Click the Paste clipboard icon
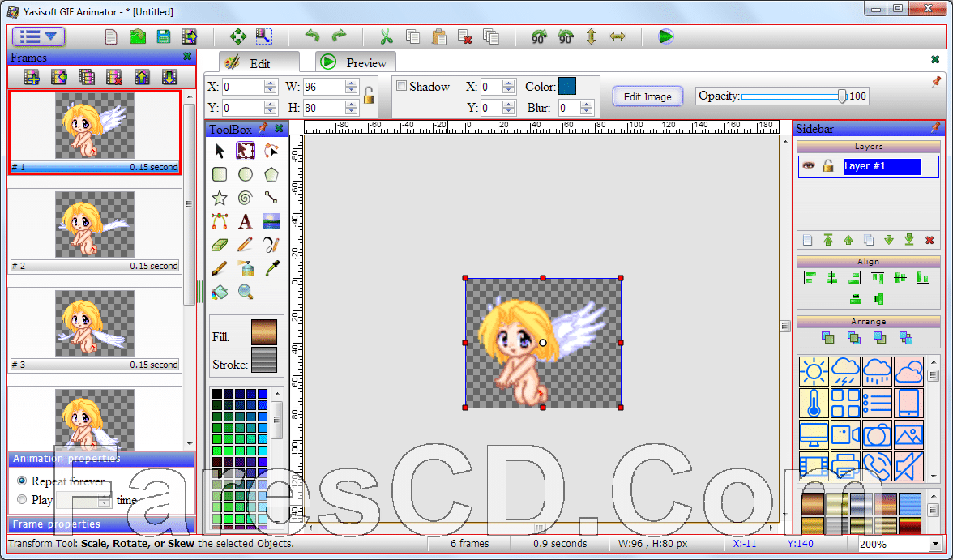The image size is (953, 560). pos(439,36)
